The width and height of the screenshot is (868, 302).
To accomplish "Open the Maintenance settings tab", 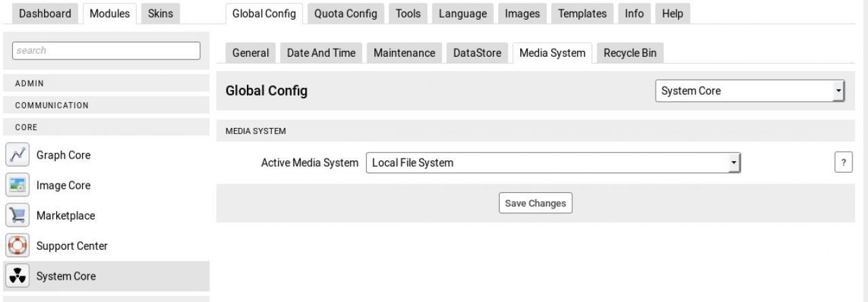I will point(404,53).
